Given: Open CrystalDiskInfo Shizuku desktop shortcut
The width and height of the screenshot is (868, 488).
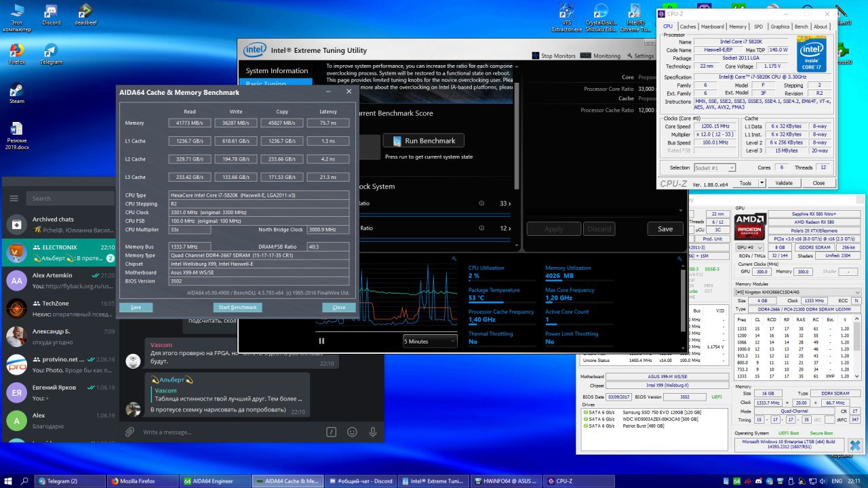Looking at the screenshot, I should [600, 18].
